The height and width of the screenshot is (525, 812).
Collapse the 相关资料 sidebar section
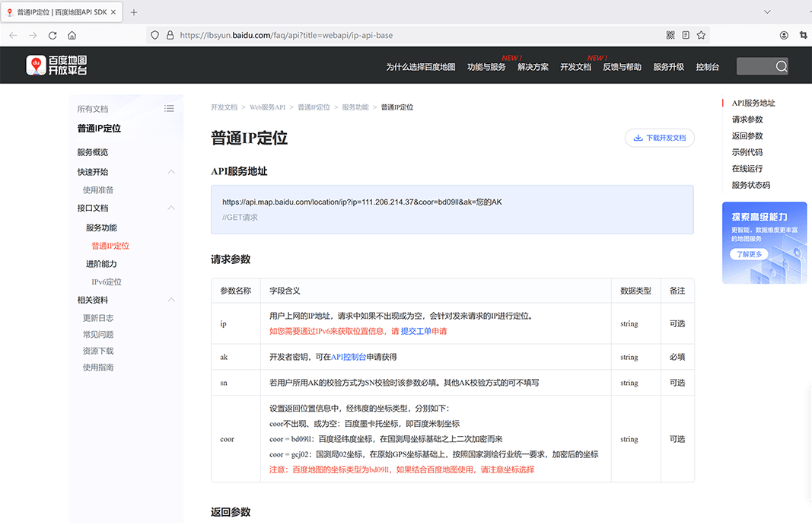coord(171,300)
